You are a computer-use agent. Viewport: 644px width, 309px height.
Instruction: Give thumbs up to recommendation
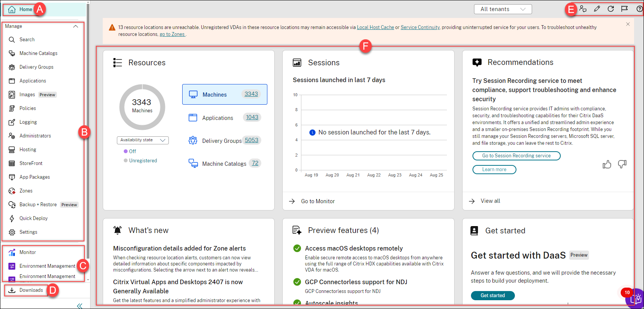pyautogui.click(x=607, y=164)
